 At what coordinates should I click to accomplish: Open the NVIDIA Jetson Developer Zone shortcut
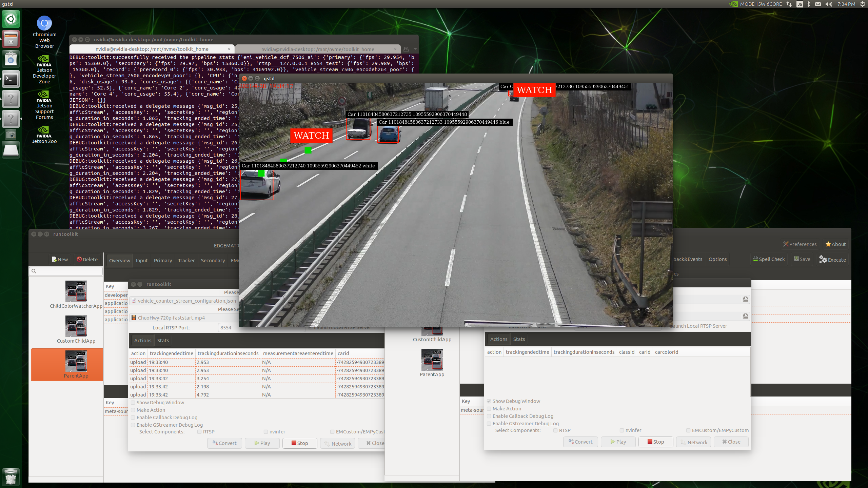[x=44, y=69]
